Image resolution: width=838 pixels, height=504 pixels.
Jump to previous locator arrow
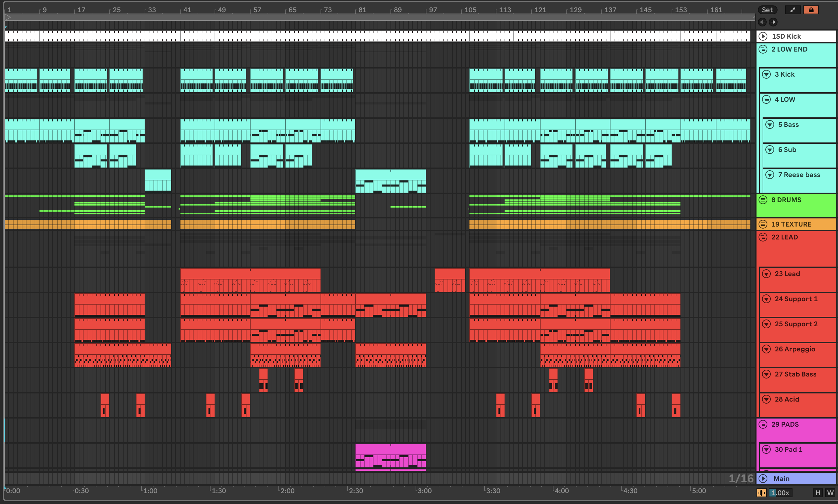click(x=762, y=22)
